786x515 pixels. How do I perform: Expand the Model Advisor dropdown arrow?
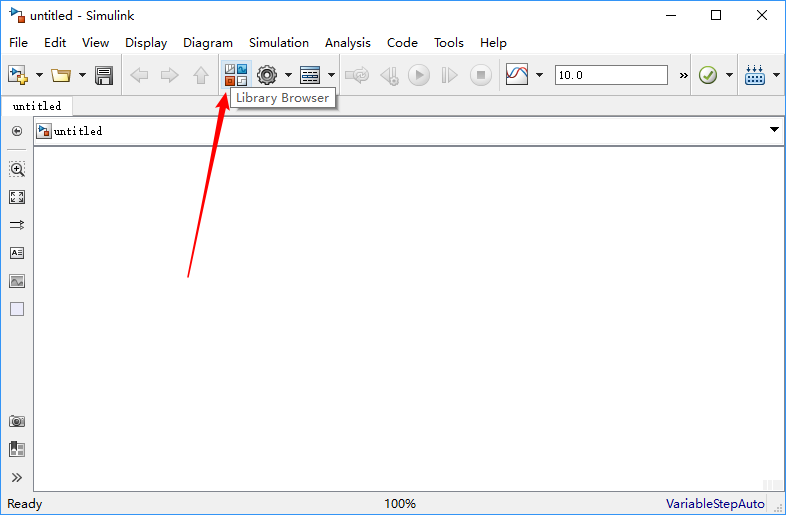[729, 75]
